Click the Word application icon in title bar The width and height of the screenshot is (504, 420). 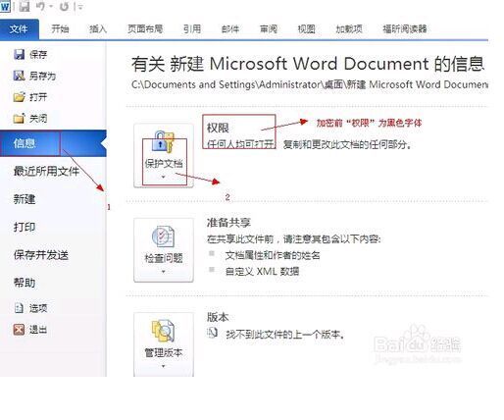(5, 6)
